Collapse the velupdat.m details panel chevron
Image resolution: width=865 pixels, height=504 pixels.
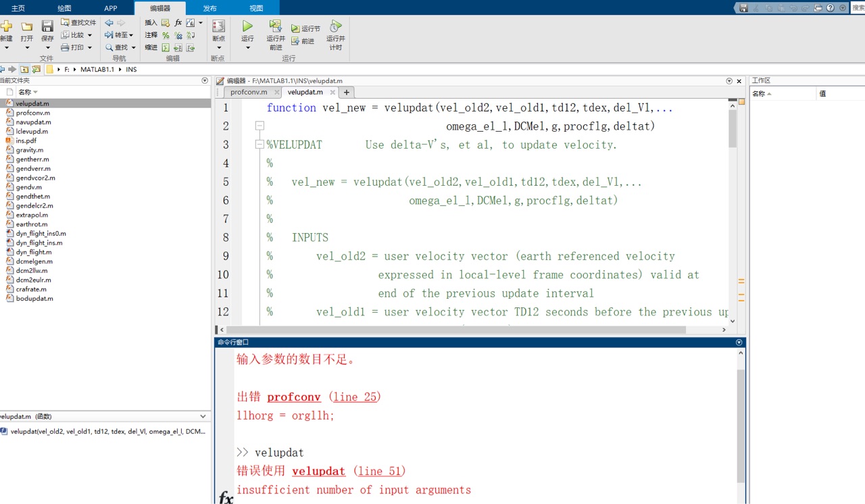click(203, 416)
